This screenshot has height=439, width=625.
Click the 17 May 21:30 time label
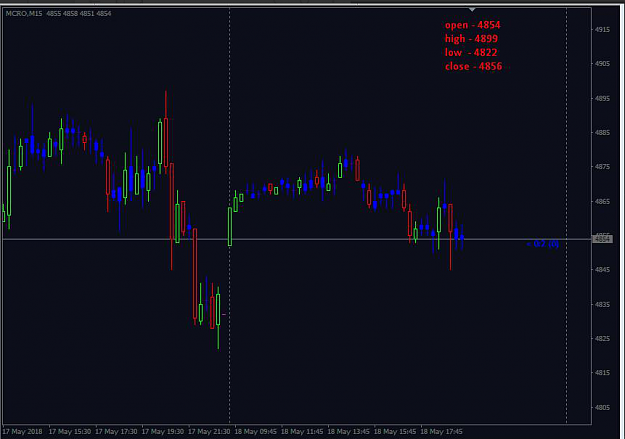(209, 431)
